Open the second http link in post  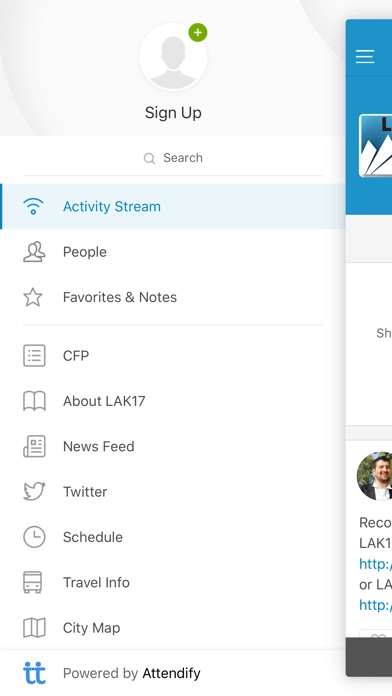click(376, 605)
